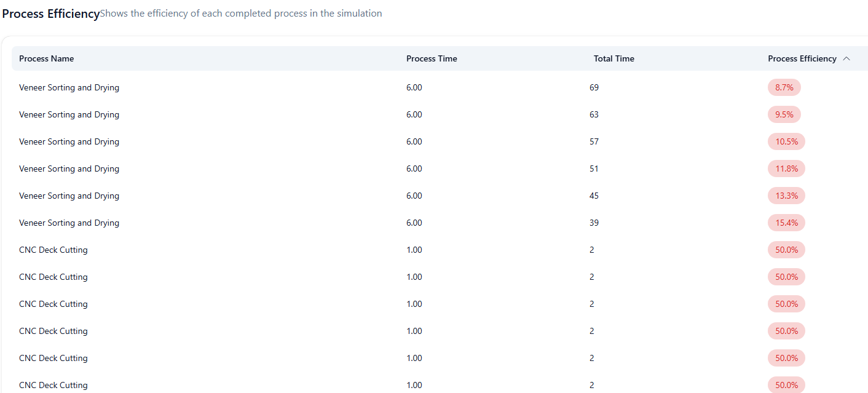Click the total time value 39
This screenshot has width=868, height=393.
click(594, 223)
